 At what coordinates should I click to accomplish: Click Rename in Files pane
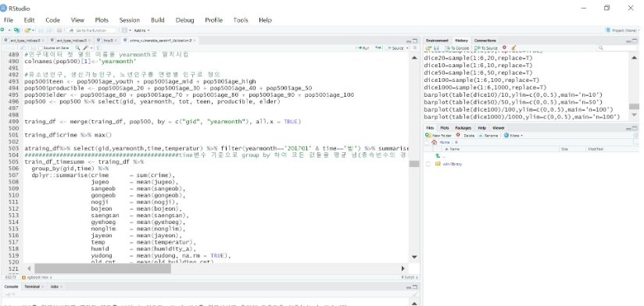[x=488, y=135]
